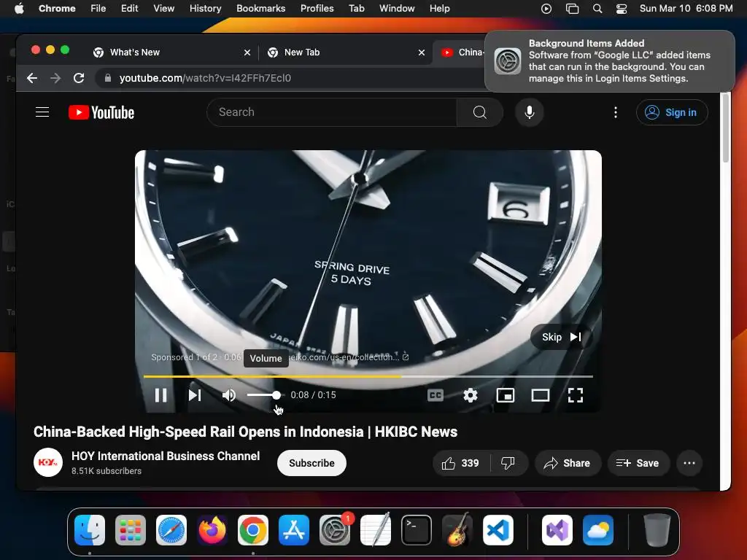
Task: Reload the page
Action: coord(79,78)
